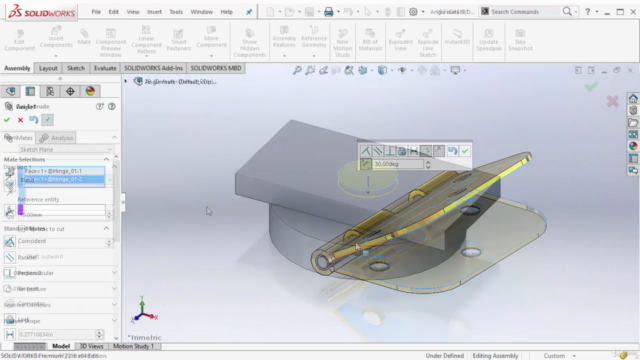Switch to the Sketch ribbon tab

pyautogui.click(x=76, y=68)
